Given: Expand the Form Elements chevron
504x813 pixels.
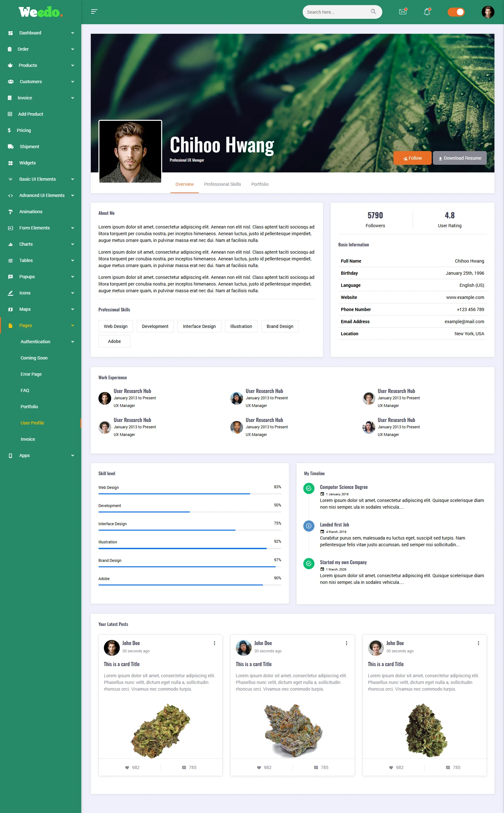Looking at the screenshot, I should pyautogui.click(x=73, y=228).
